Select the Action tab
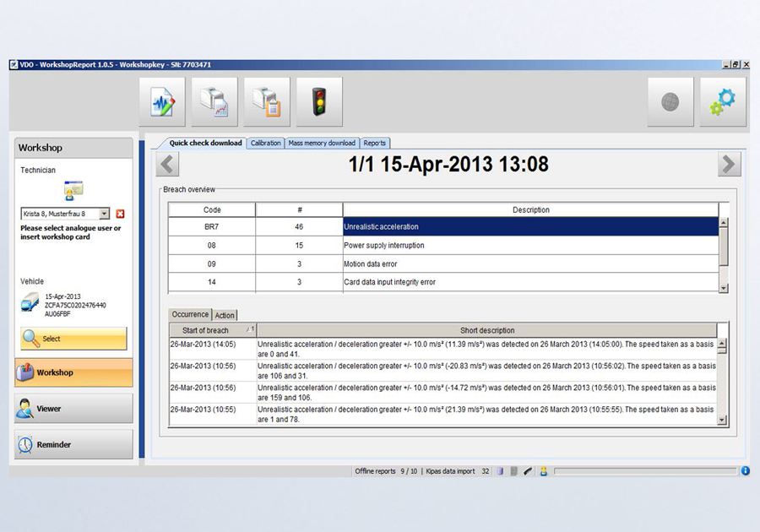Screen dimensions: 760x532 [x=225, y=316]
